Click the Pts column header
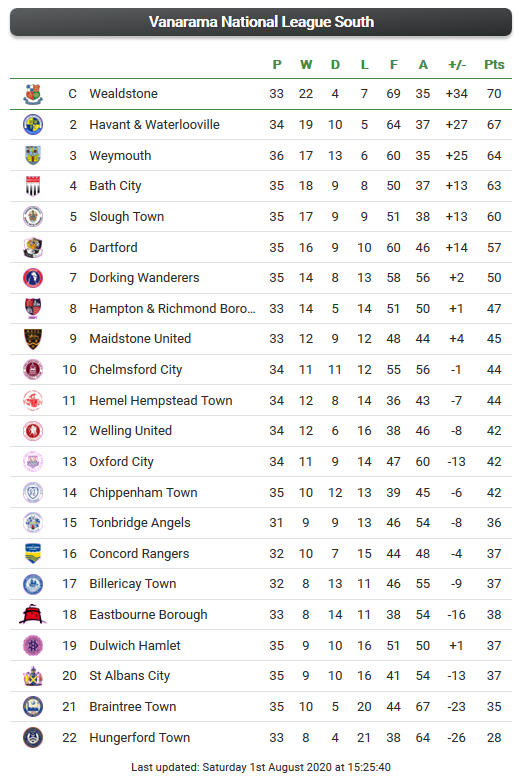The image size is (519, 778). click(x=494, y=65)
